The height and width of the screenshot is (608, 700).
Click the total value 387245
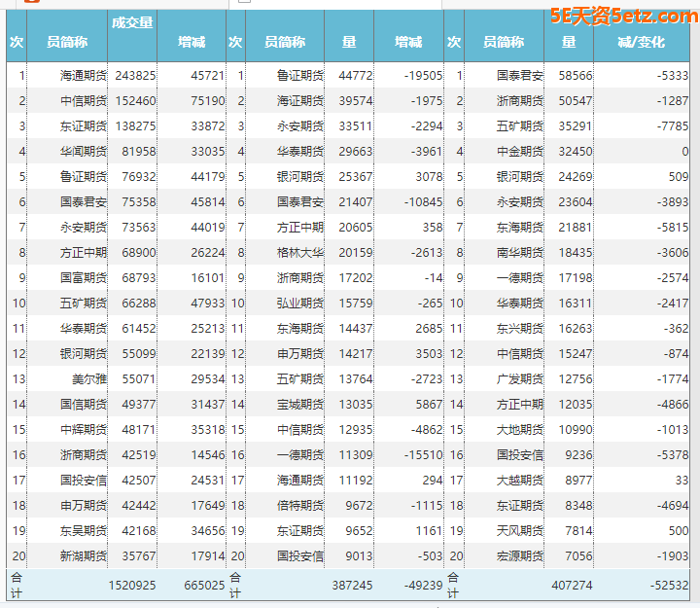351,585
